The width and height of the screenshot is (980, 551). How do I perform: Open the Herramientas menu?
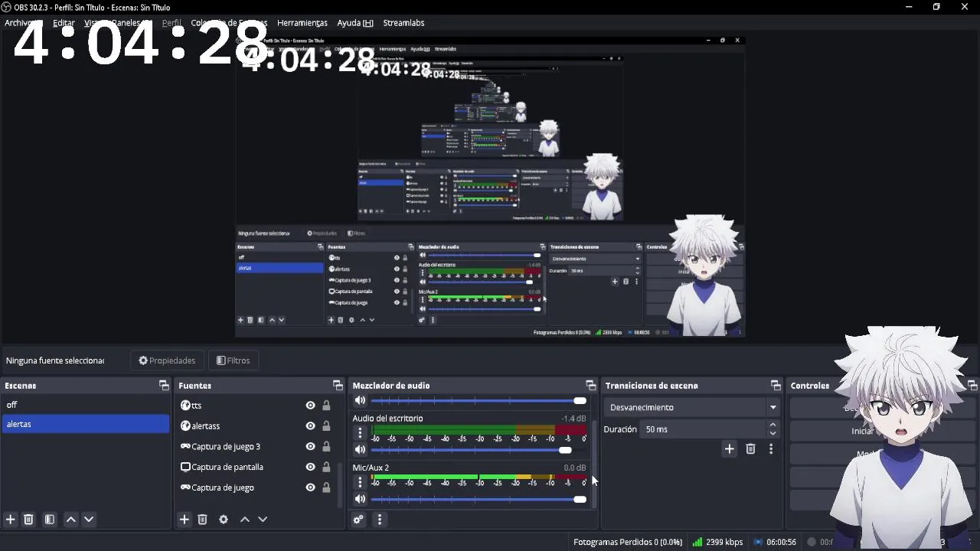click(302, 23)
